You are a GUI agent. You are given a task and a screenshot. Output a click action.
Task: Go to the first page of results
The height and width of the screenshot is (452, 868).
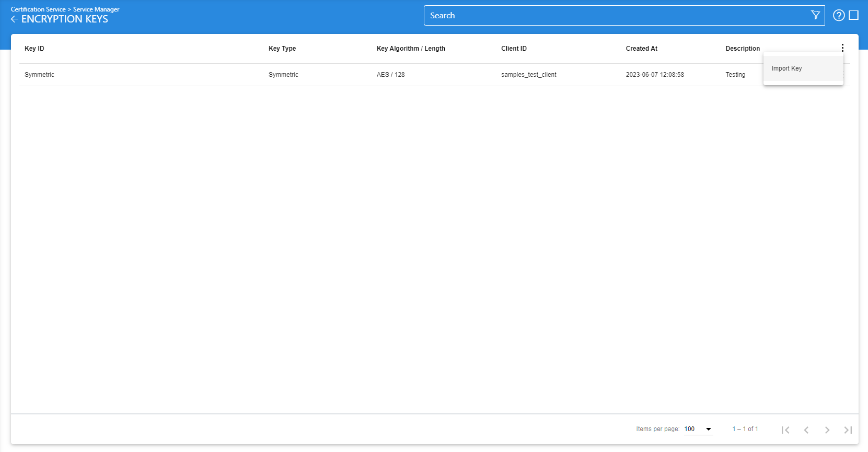[785, 430]
